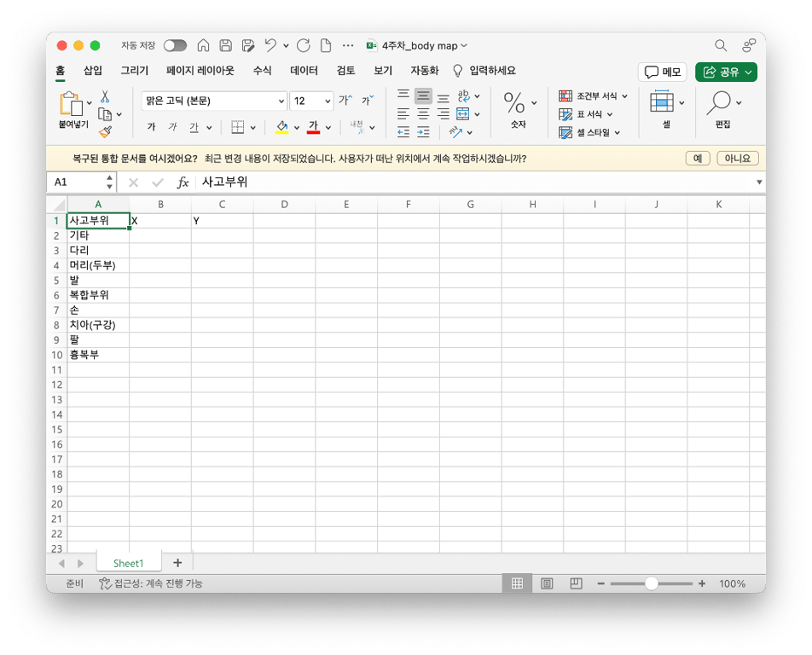Toggle italic 가 formatting
The width and height of the screenshot is (812, 655).
[x=172, y=127]
